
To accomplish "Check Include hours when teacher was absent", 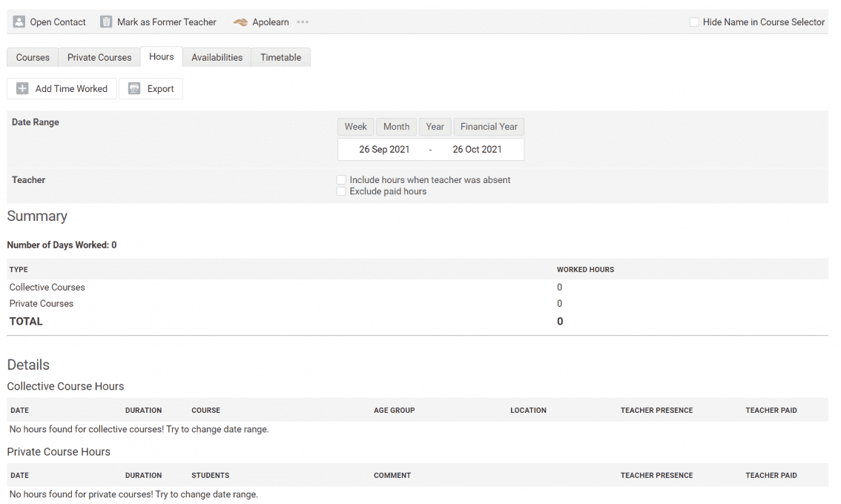I will coord(341,180).
